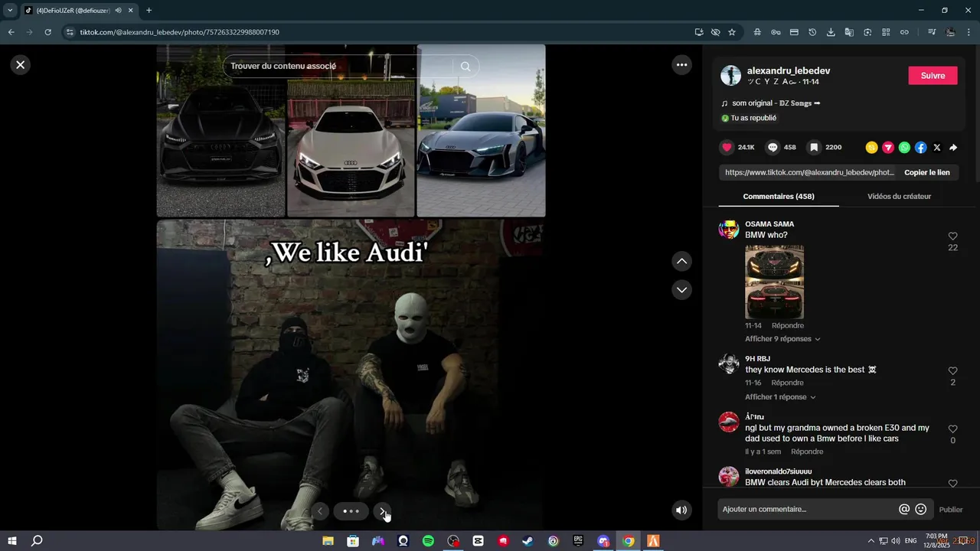The image size is (980, 551).
Task: Bookmark the post with the save icon
Action: tap(814, 148)
